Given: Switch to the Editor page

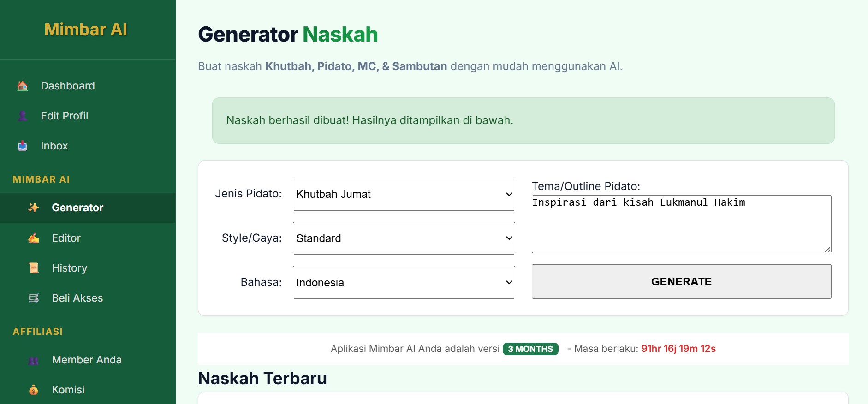Looking at the screenshot, I should coord(66,238).
